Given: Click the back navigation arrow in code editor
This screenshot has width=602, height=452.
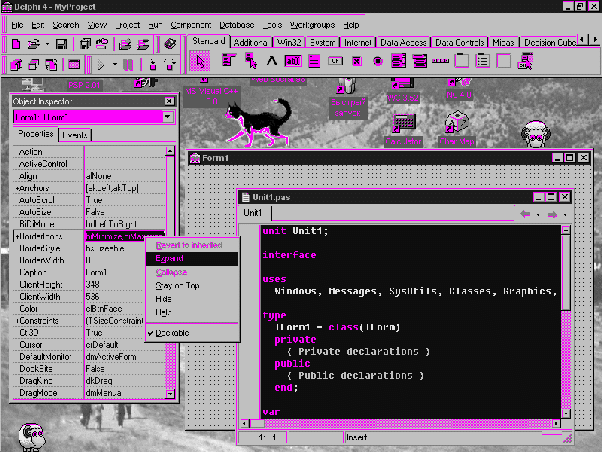Looking at the screenshot, I should click(526, 213).
